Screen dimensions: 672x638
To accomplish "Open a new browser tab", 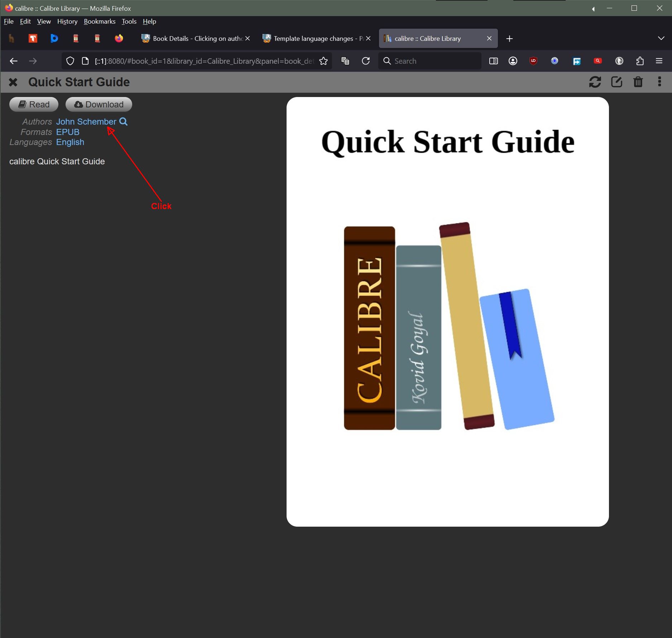I will click(x=509, y=38).
